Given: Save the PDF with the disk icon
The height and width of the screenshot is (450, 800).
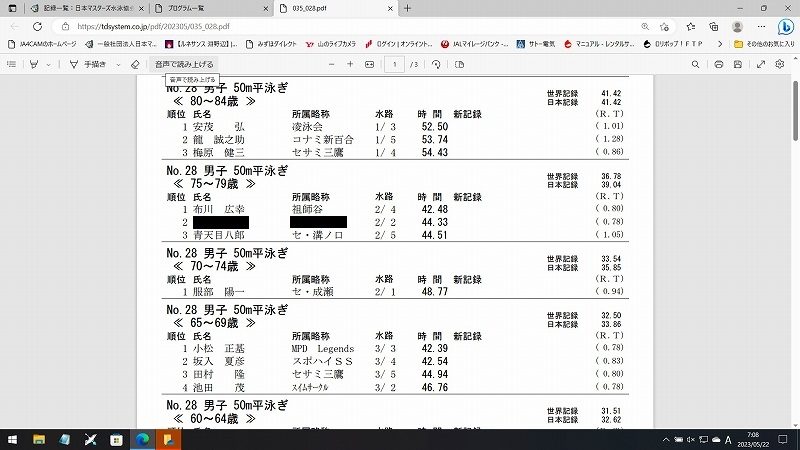Looking at the screenshot, I should pos(736,64).
